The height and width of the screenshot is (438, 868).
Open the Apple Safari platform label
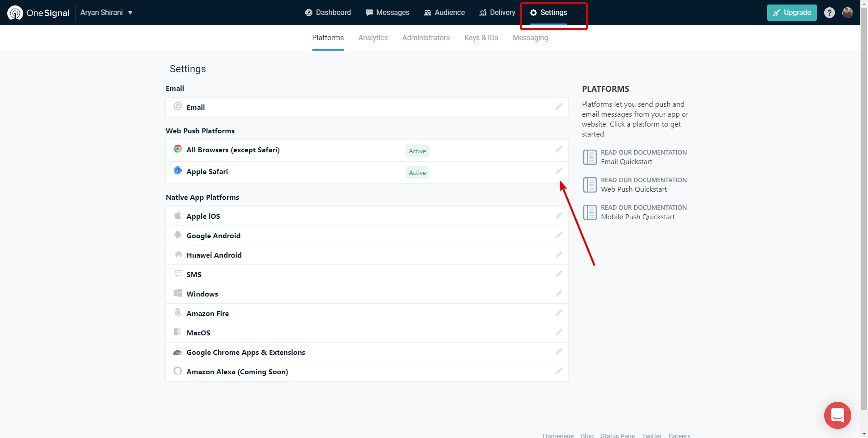(x=207, y=172)
